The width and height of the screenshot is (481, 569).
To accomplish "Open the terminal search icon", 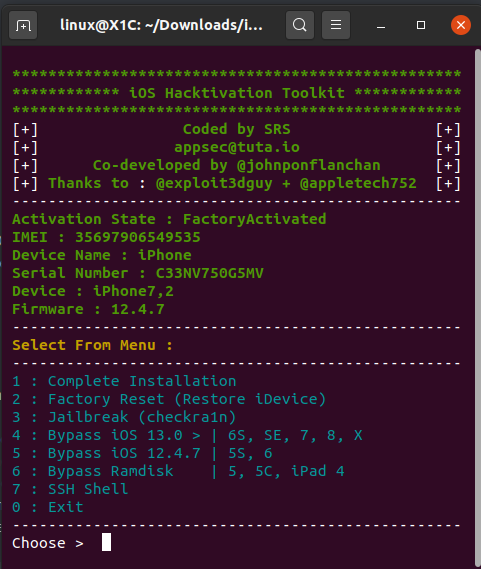I will pos(300,25).
